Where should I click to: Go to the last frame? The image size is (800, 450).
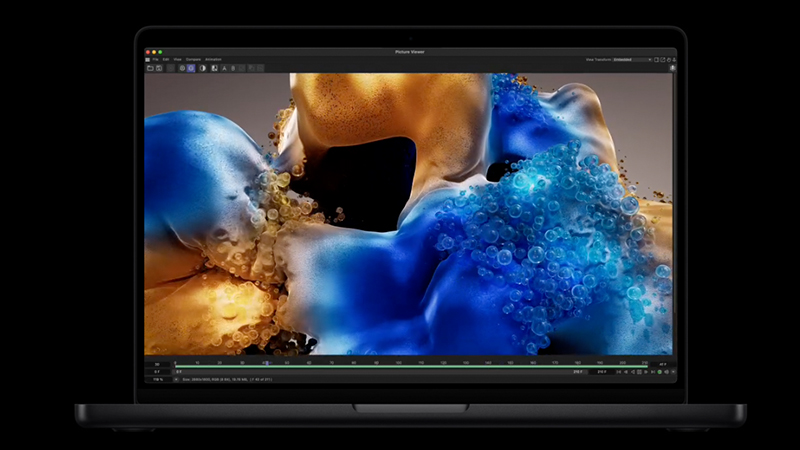(653, 372)
